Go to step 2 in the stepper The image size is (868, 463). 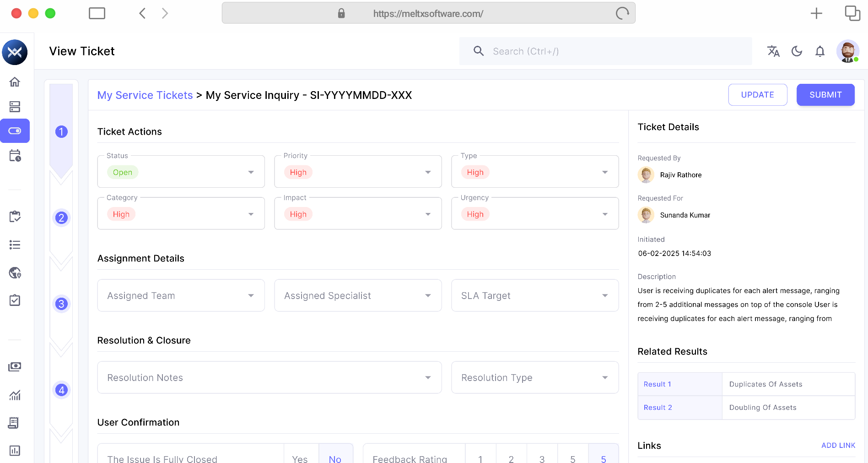pos(61,218)
